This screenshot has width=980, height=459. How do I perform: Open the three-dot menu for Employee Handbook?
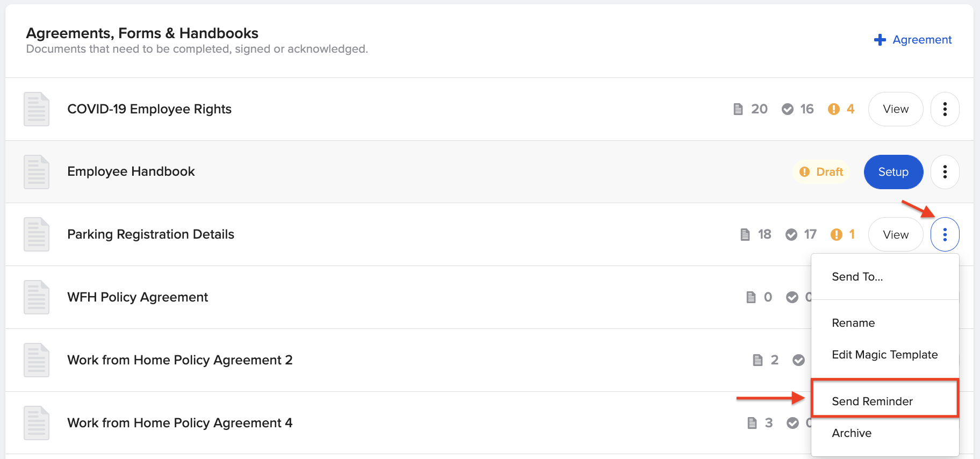click(x=945, y=172)
